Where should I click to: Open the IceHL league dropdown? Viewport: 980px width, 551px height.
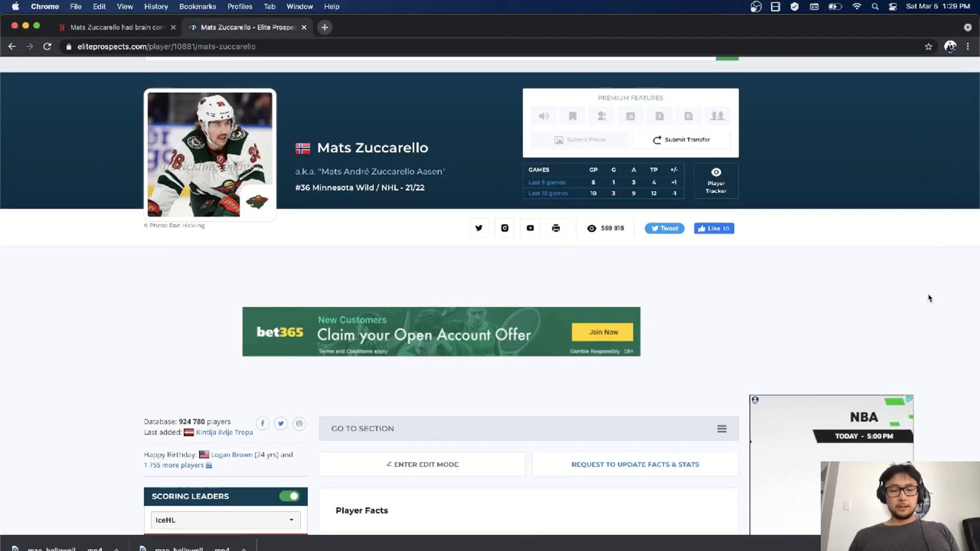225,520
